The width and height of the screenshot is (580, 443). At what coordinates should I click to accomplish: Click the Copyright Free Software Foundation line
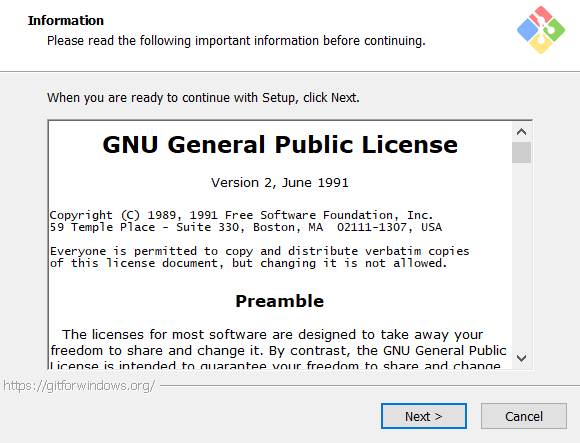click(241, 215)
